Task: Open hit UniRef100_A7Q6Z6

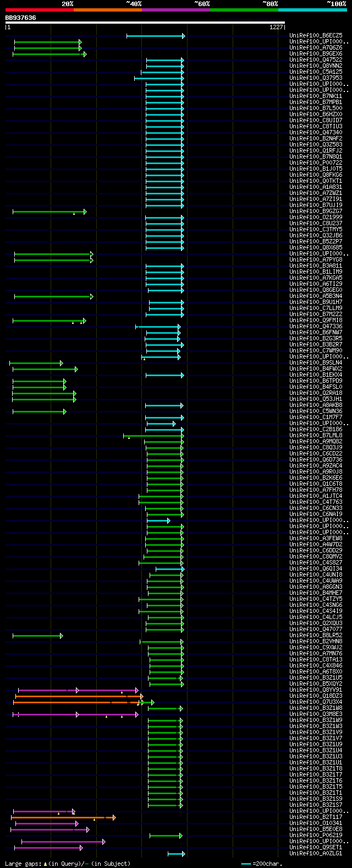Action: click(316, 48)
